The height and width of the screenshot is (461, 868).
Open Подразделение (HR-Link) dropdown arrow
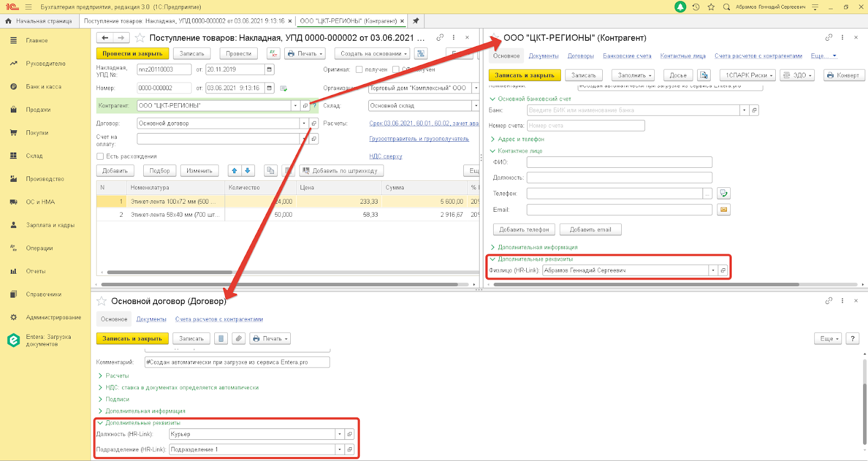(x=340, y=450)
